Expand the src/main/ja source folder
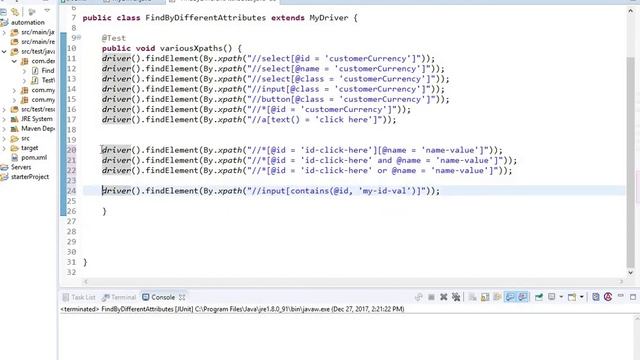 [4, 32]
